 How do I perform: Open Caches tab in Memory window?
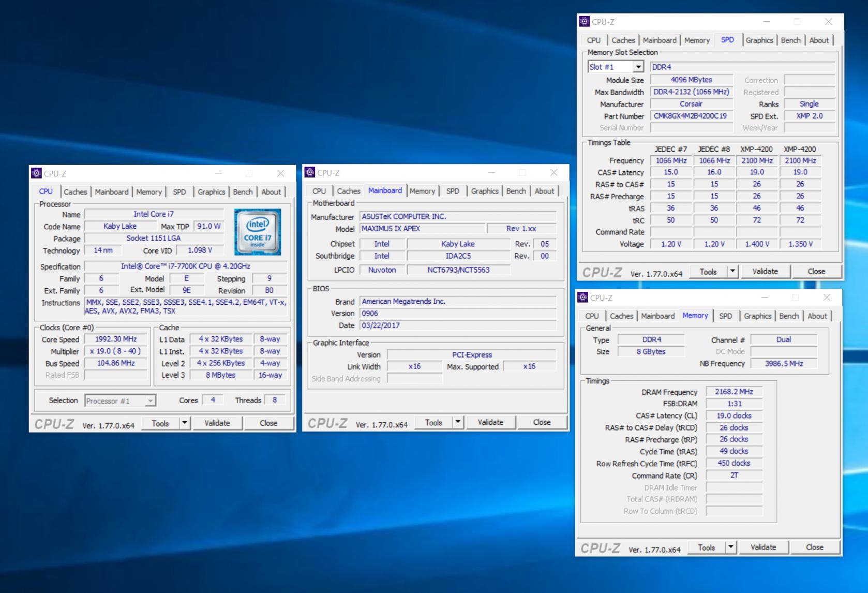click(x=621, y=316)
